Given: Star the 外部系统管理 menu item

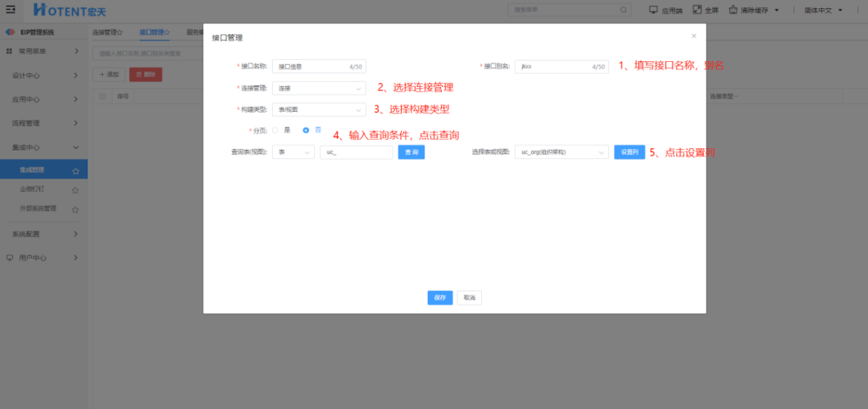Looking at the screenshot, I should [x=76, y=209].
